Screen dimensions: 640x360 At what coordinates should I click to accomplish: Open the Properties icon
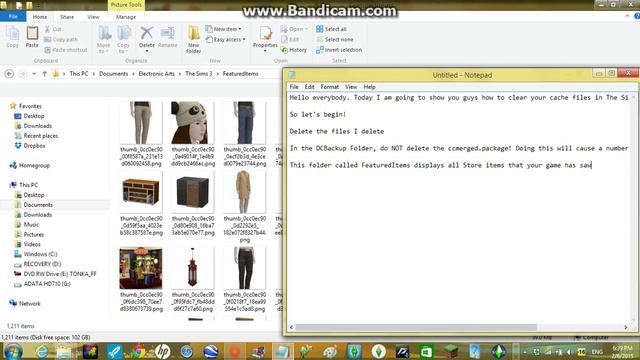pos(265,33)
